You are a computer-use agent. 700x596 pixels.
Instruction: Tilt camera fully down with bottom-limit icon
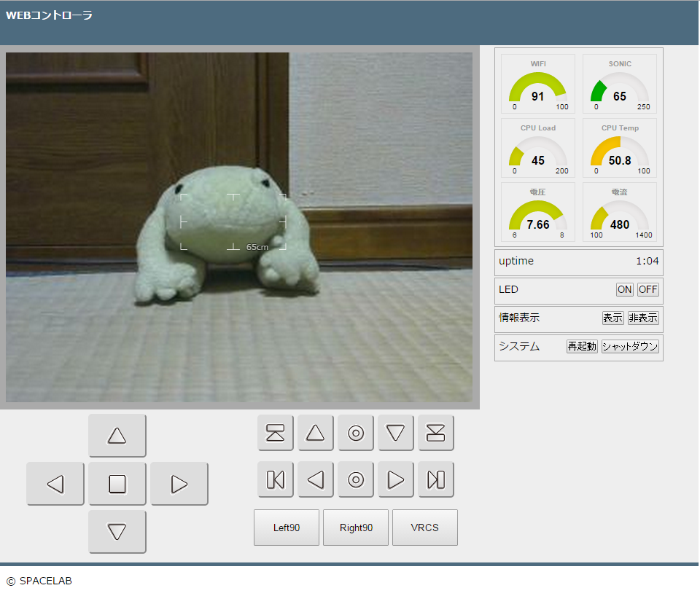pos(436,433)
